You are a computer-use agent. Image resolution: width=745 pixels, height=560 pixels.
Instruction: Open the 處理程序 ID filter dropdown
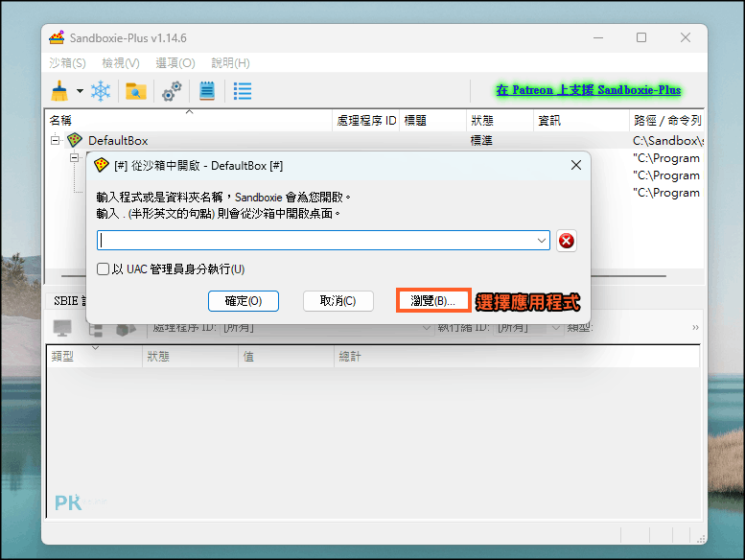[426, 328]
